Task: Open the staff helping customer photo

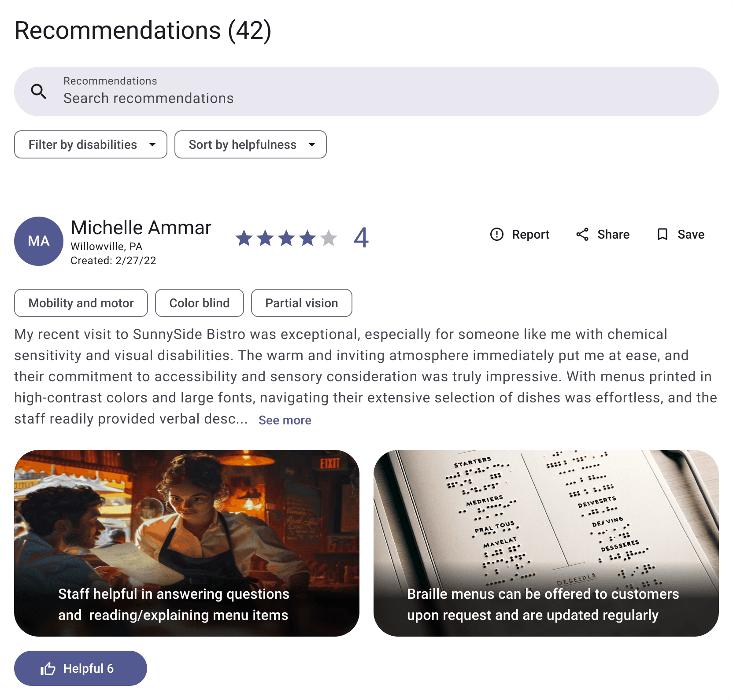Action: [x=187, y=543]
